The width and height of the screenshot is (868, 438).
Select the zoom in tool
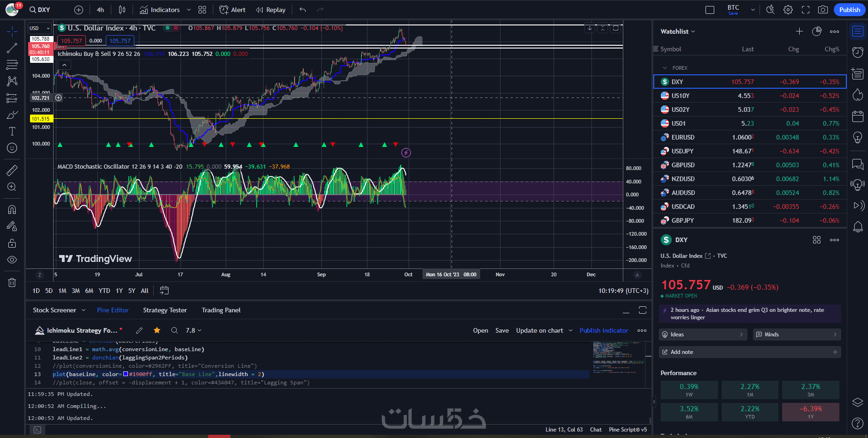(x=12, y=187)
